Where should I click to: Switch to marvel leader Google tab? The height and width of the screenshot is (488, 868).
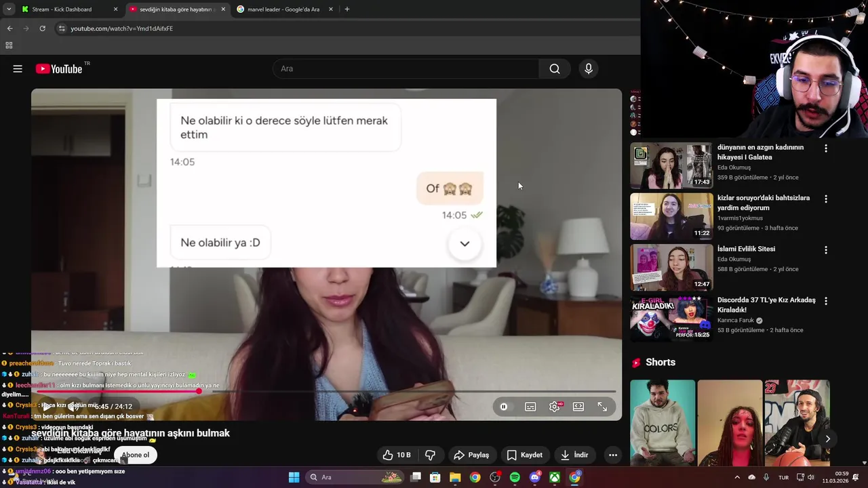click(x=283, y=9)
